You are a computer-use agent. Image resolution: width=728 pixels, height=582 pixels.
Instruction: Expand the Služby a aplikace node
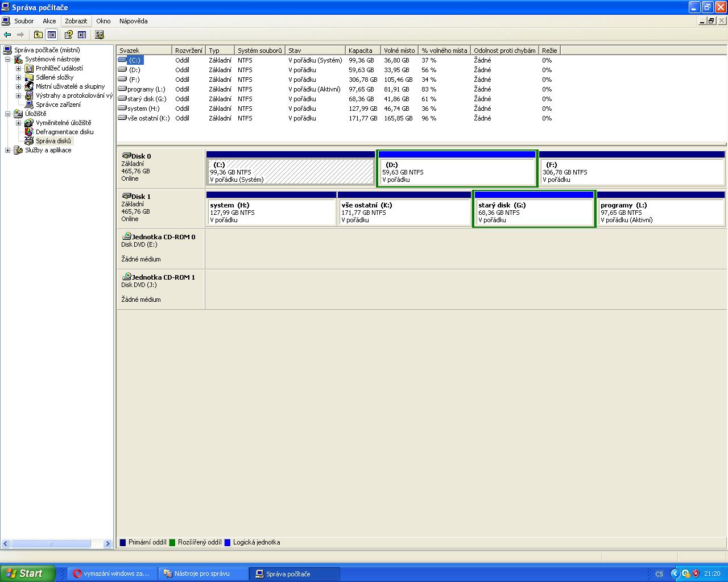pyautogui.click(x=8, y=150)
